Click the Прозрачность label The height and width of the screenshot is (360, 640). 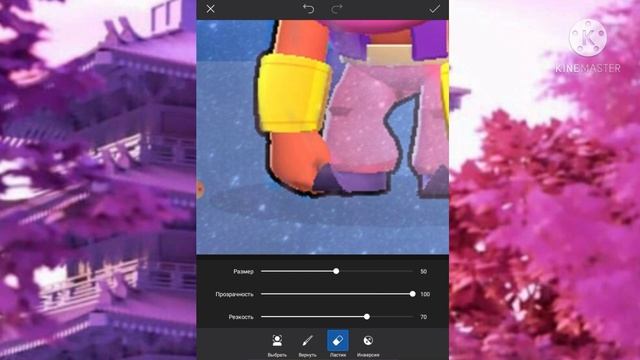click(x=234, y=294)
